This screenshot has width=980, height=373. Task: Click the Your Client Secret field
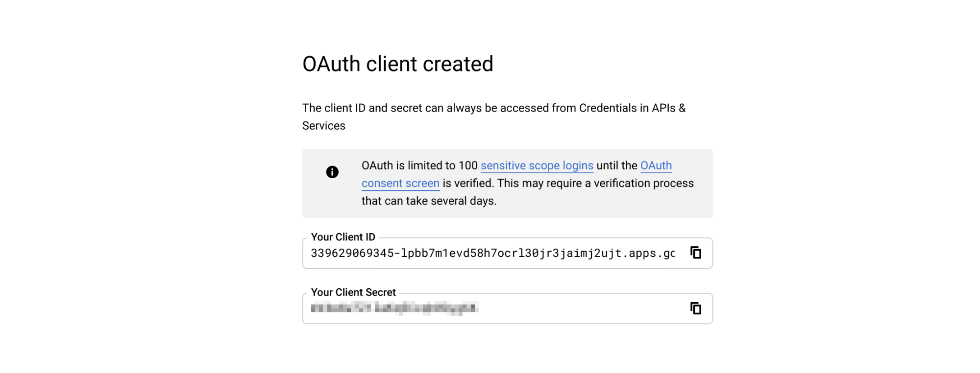pyautogui.click(x=490, y=308)
